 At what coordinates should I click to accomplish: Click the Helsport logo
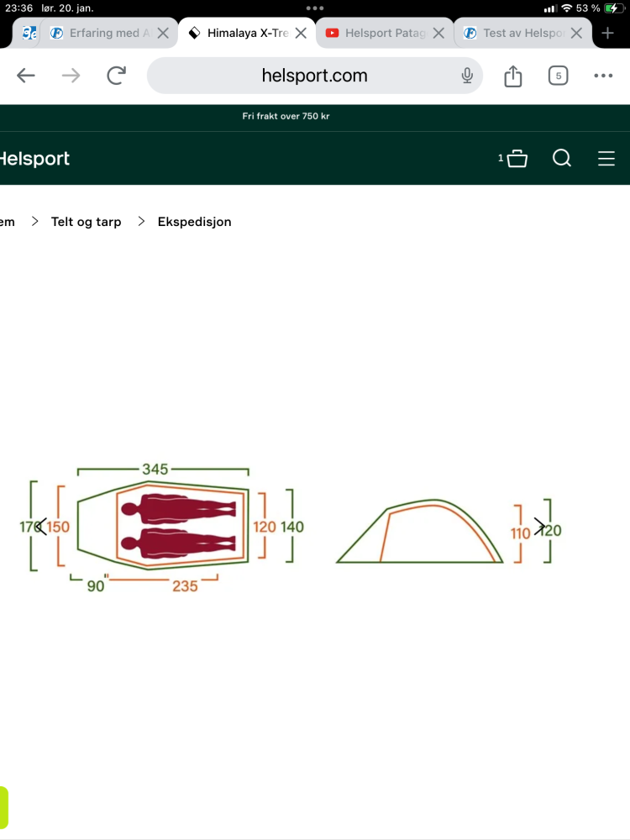34,158
